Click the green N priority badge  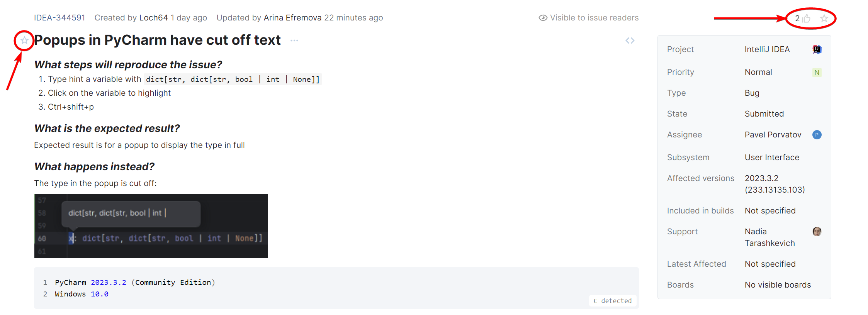[x=817, y=72]
